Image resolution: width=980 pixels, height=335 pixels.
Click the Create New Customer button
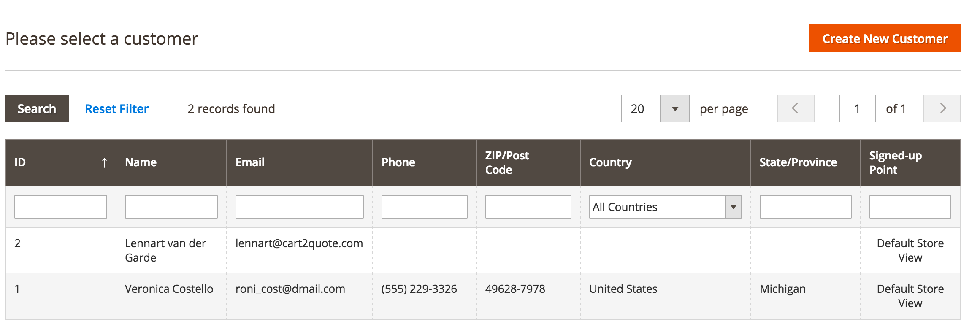click(x=885, y=38)
